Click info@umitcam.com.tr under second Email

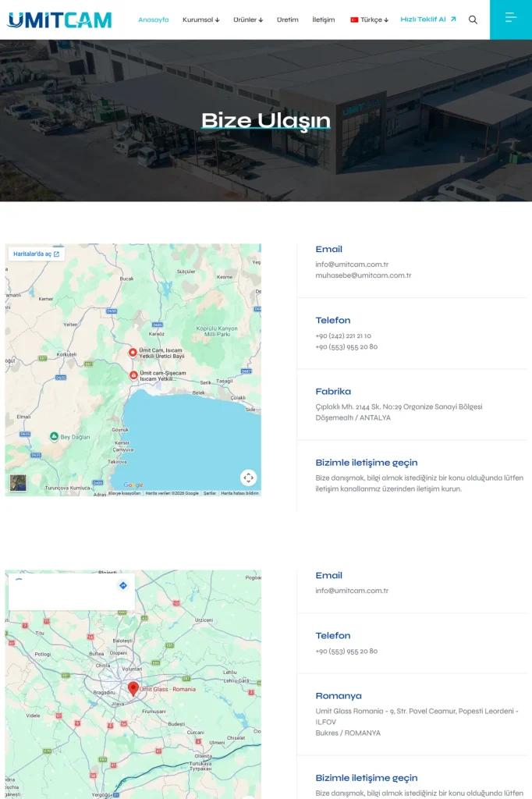tap(352, 591)
